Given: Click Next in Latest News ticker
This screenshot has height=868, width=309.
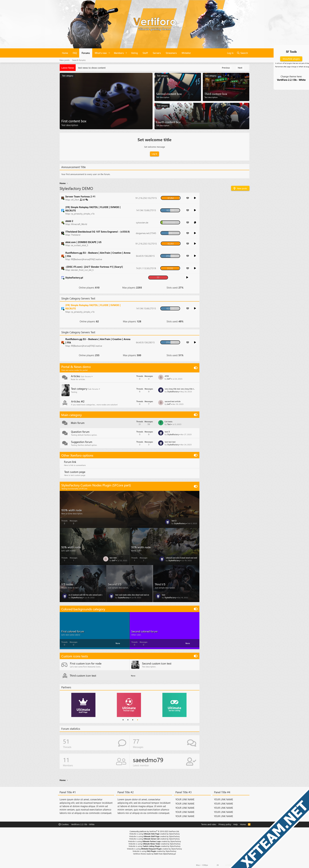Looking at the screenshot, I should [x=240, y=68].
